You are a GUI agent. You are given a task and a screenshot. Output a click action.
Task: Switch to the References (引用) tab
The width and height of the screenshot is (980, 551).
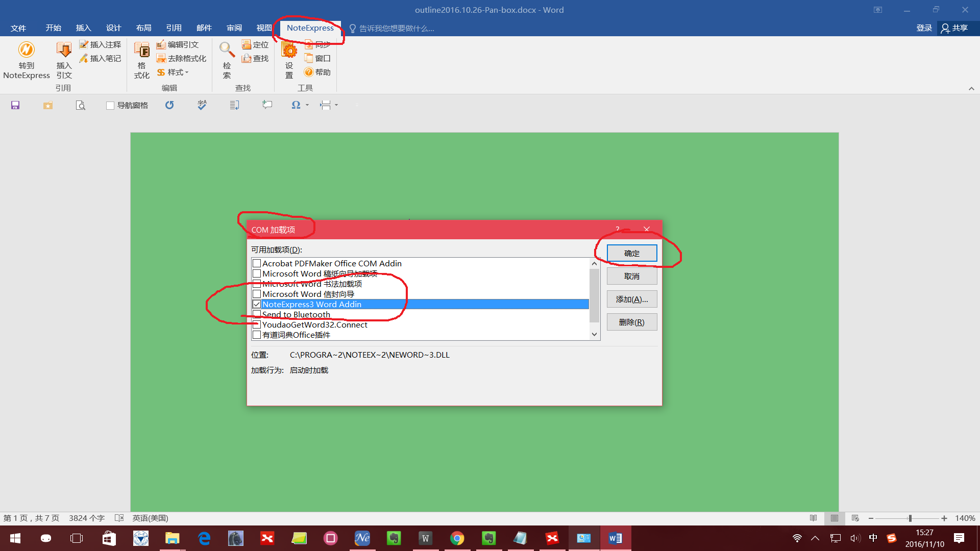click(x=174, y=28)
